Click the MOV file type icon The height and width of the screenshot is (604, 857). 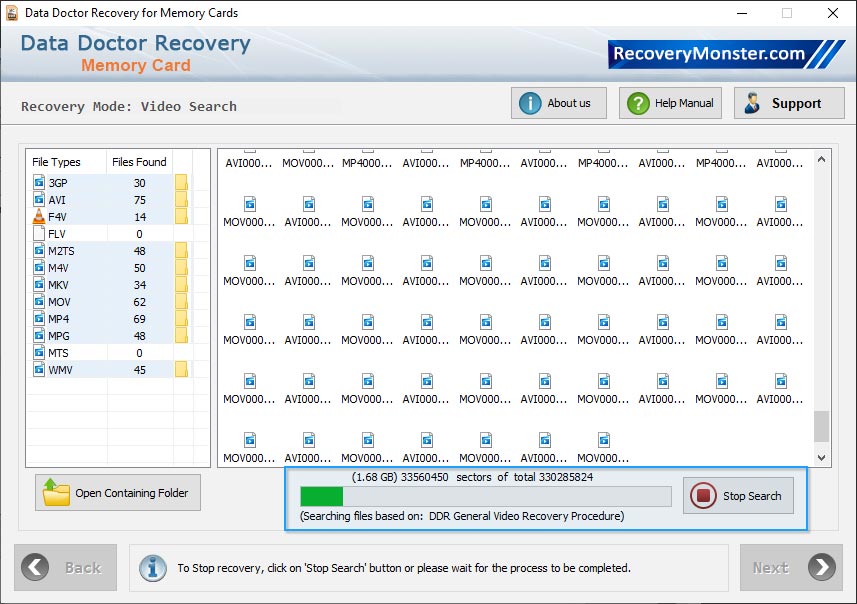point(37,301)
